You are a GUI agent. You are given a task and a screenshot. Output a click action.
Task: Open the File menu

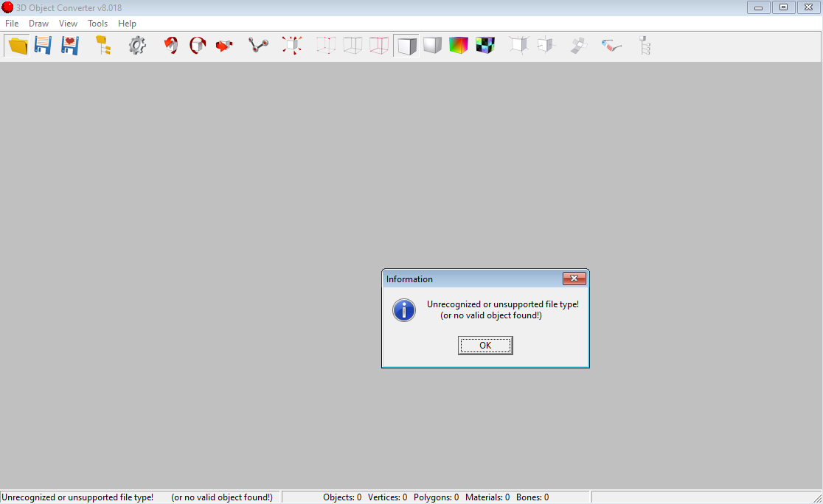(12, 24)
